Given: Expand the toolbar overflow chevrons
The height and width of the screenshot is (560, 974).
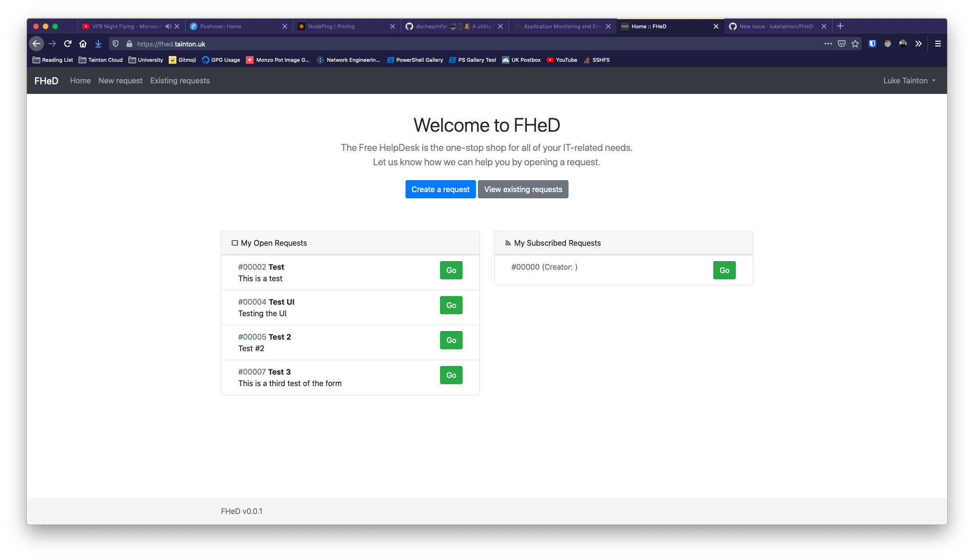Looking at the screenshot, I should coord(919,44).
